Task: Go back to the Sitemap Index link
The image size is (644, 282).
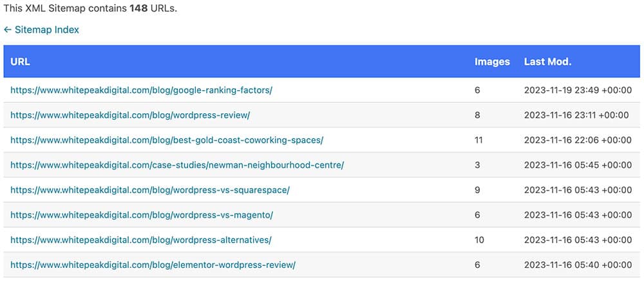Action: click(x=41, y=30)
